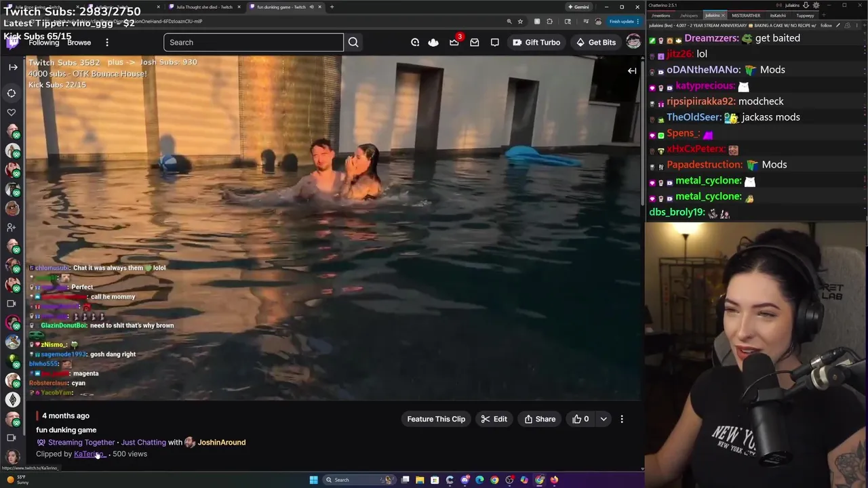Open Microsoft Edge from the taskbar

tap(479, 480)
